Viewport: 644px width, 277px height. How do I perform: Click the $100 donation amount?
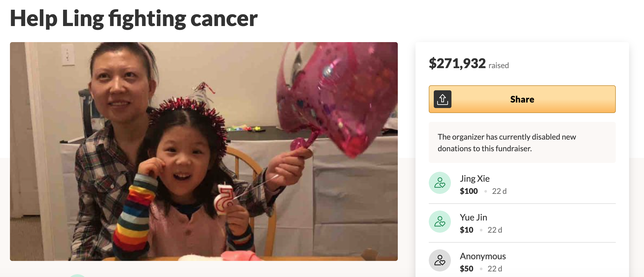point(469,191)
